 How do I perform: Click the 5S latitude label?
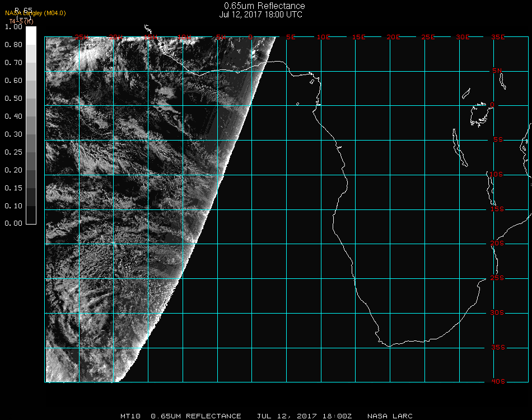tap(498, 140)
